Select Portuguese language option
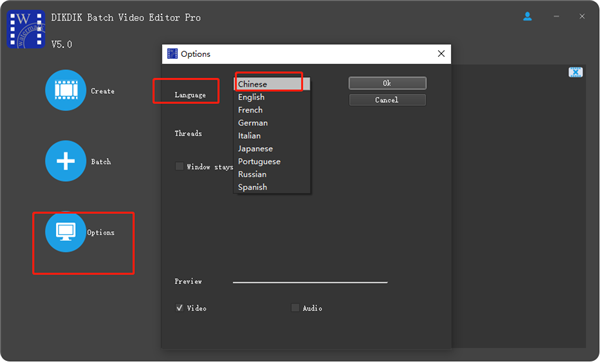 click(272, 161)
